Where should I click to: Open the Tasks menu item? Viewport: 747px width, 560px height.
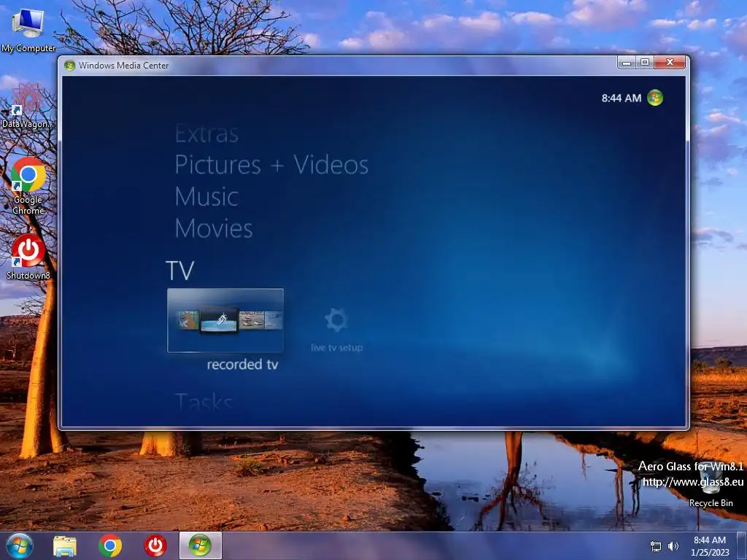204,402
